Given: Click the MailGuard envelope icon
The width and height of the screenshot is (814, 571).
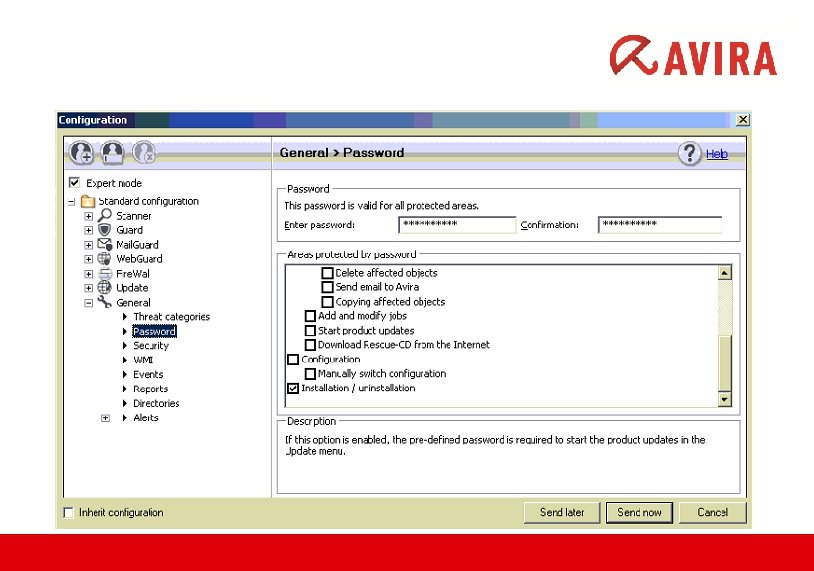Looking at the screenshot, I should click(x=105, y=244).
